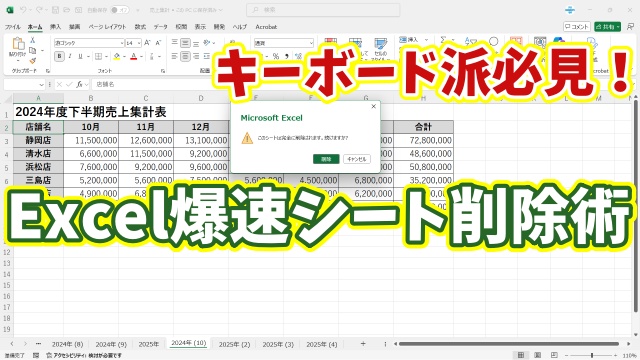Viewport: 640px width, 360px height.
Task: Expand the font color dropdown arrow
Action: point(141,56)
